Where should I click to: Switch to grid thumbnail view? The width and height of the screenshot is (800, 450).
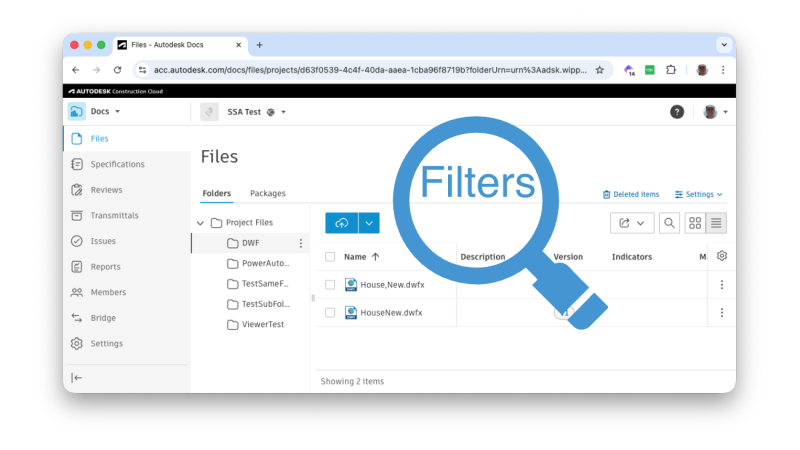coord(695,223)
